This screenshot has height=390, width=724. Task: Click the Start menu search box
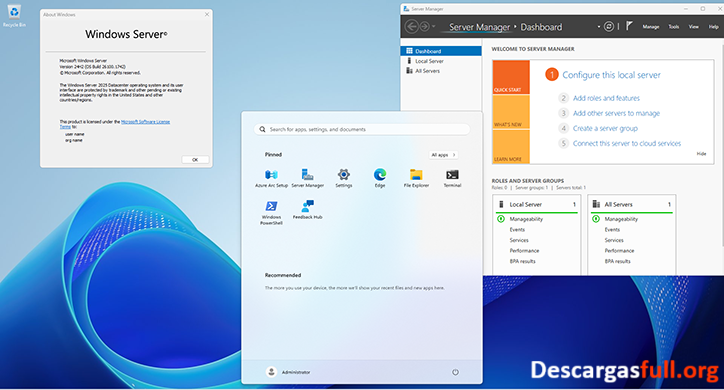click(x=362, y=129)
